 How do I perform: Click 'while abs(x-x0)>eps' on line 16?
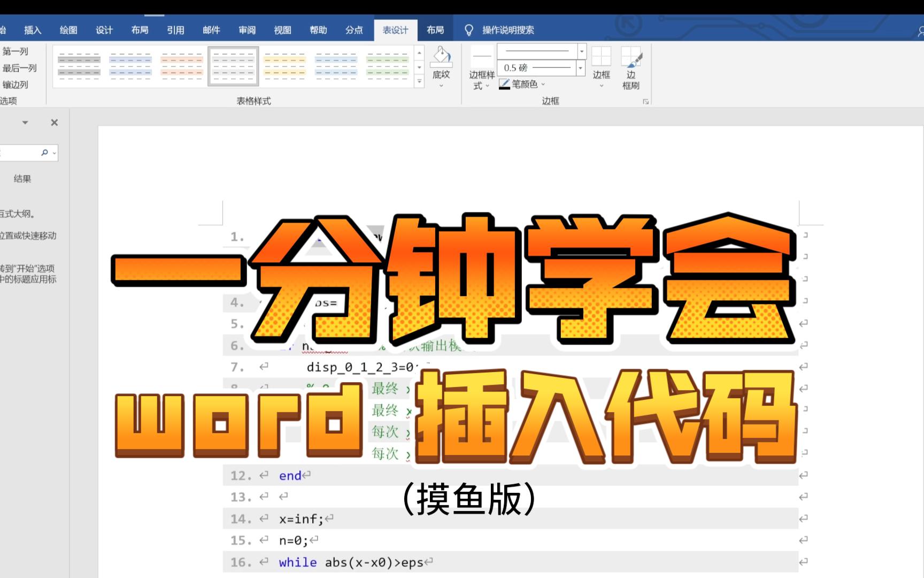[x=351, y=562]
